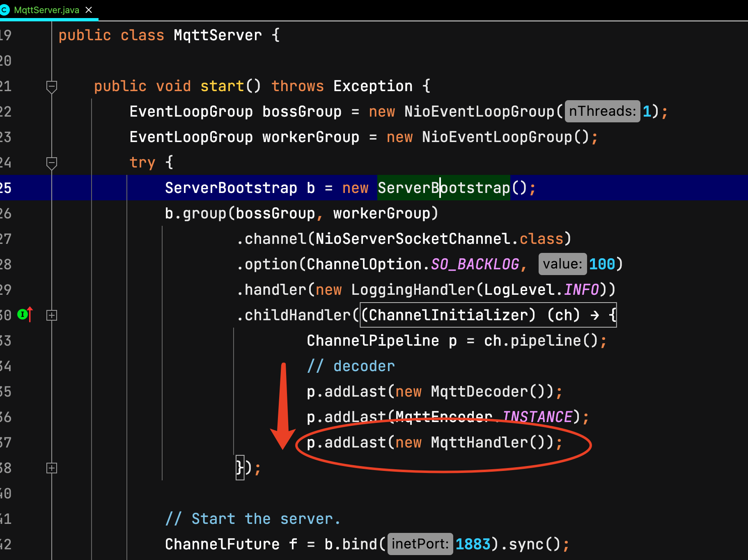The height and width of the screenshot is (560, 748).
Task: Click the MqttEncoder INSTANCE field
Action: pos(537,417)
